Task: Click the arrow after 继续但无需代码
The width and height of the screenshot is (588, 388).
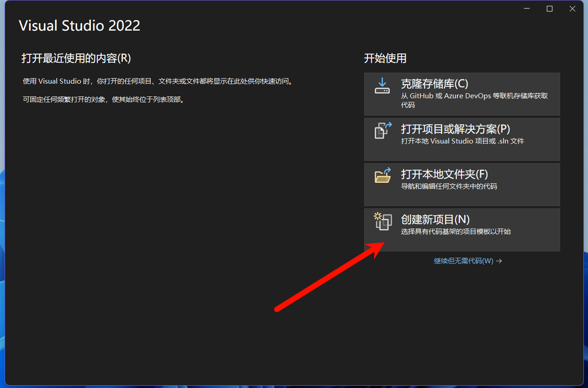Action: (x=499, y=261)
